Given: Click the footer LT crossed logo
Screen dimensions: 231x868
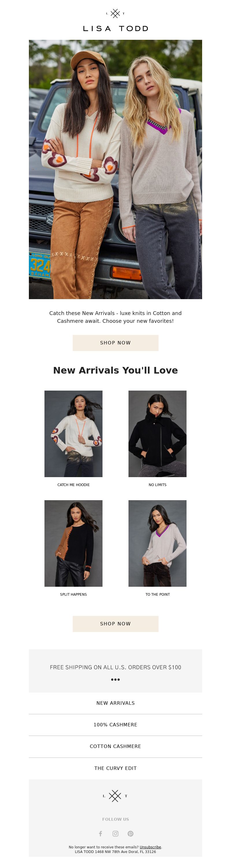Looking at the screenshot, I should pyautogui.click(x=115, y=796).
